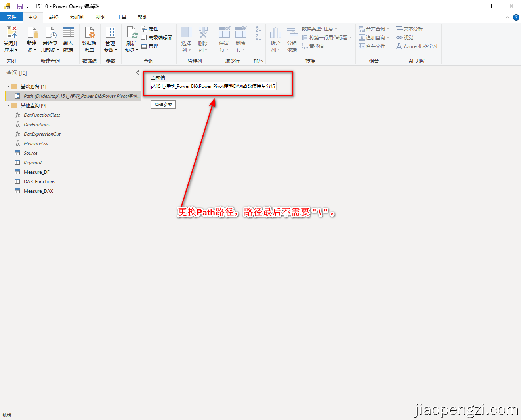Screen dimensions: 521x420
Task: Open Data Type: Any (数据类型) dropdown
Action: [x=320, y=29]
